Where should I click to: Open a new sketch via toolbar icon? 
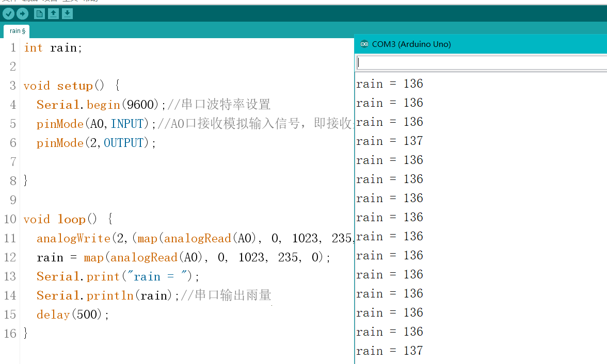click(39, 13)
